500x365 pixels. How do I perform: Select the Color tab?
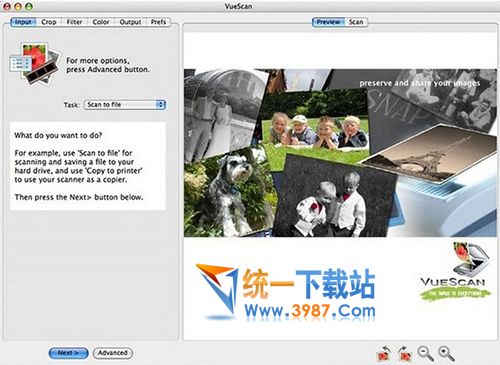coord(101,22)
